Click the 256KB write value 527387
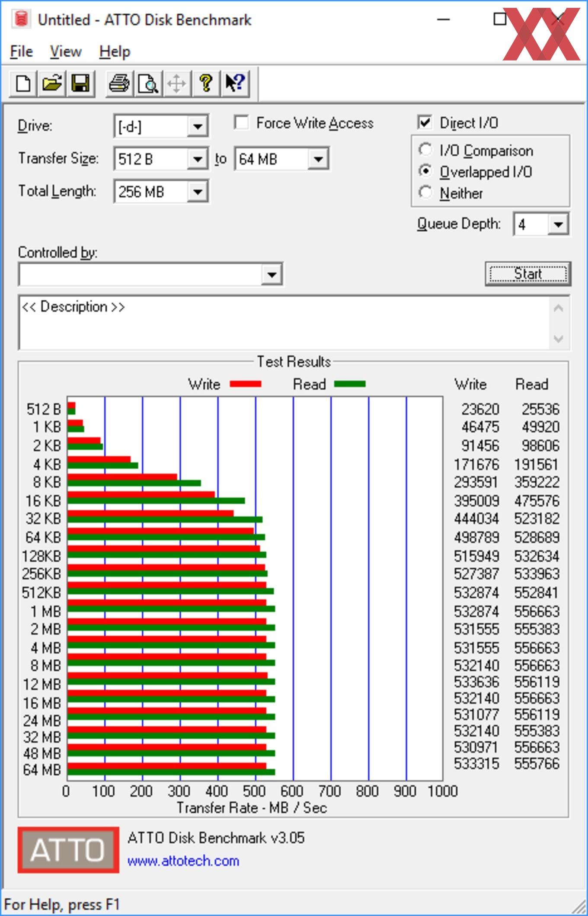Screen dimensions: 588x916 (476, 573)
